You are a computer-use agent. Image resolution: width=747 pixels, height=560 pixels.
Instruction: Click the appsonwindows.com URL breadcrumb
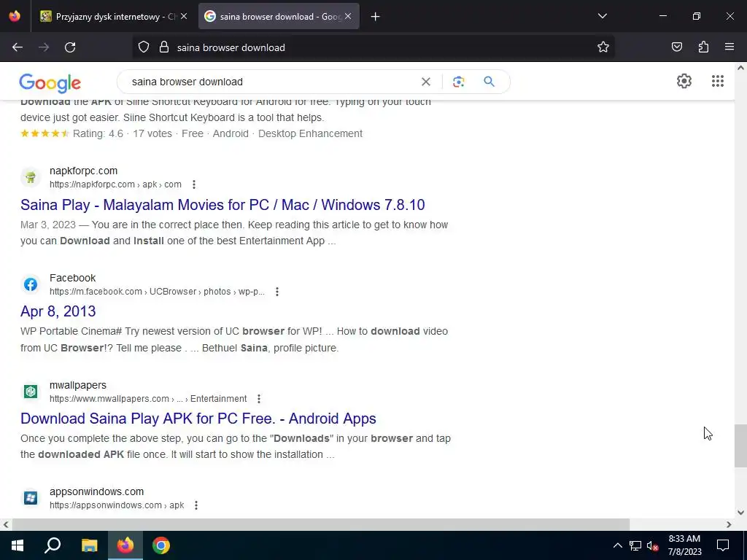(117, 505)
